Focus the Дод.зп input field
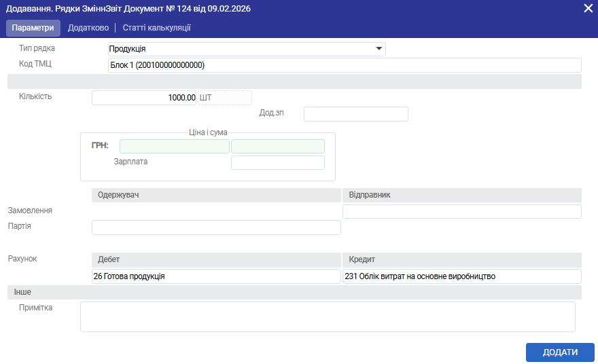598x364 pixels. (x=355, y=114)
